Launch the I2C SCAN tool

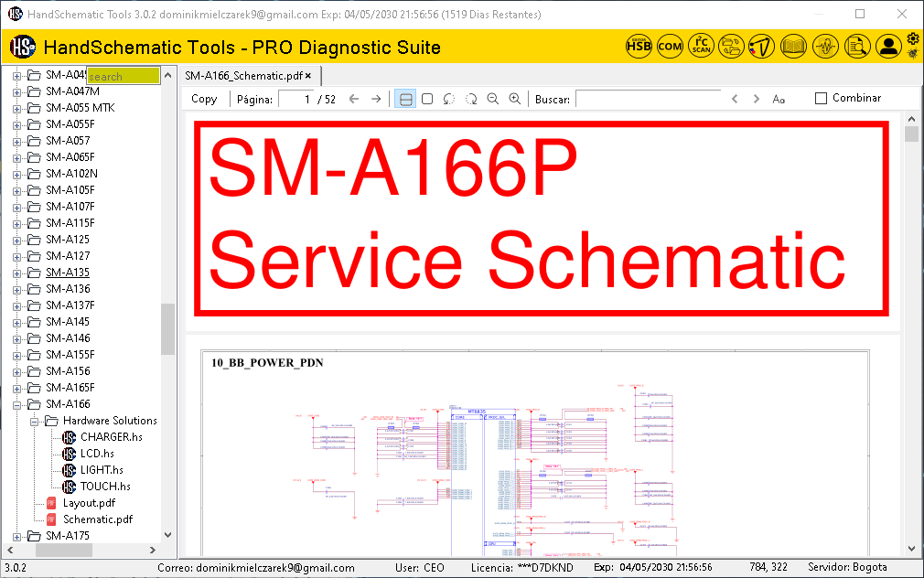(x=702, y=46)
